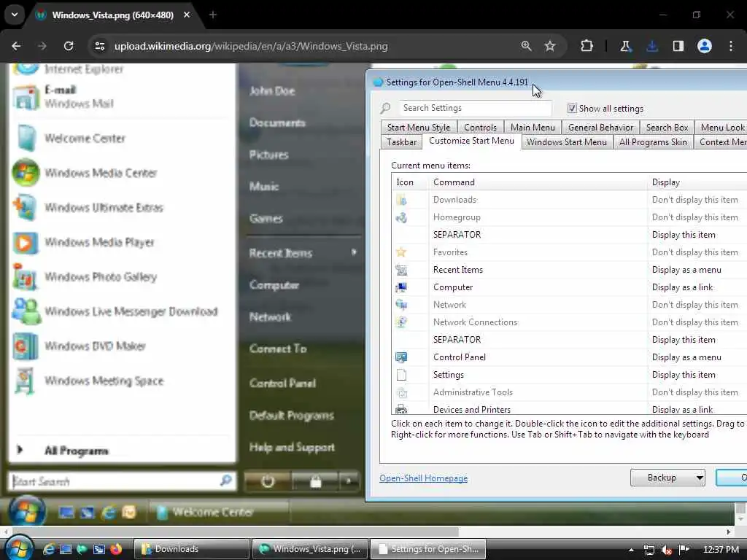The image size is (747, 560).
Task: Switch to the Windows Start Menu tab
Action: click(566, 142)
